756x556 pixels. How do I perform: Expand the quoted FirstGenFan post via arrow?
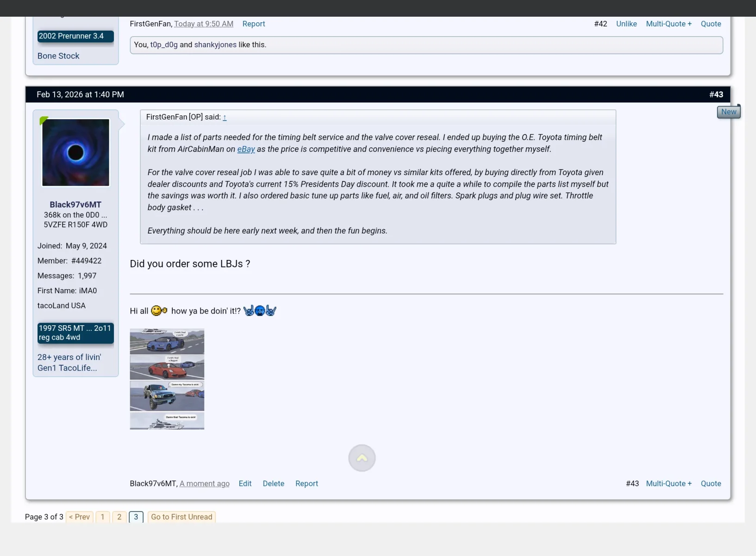(x=225, y=118)
